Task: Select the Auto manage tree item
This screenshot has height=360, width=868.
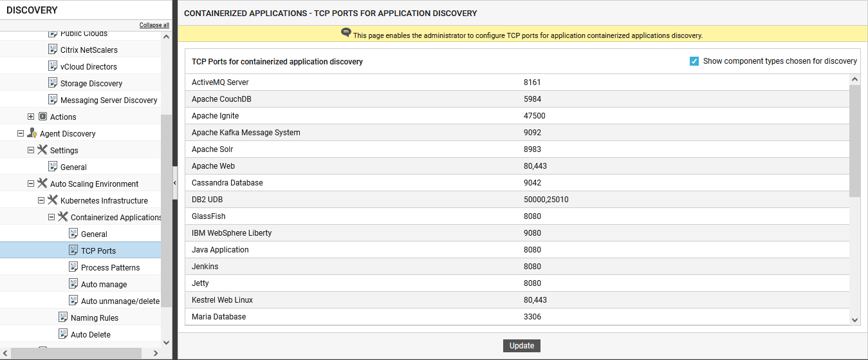Action: (x=104, y=284)
